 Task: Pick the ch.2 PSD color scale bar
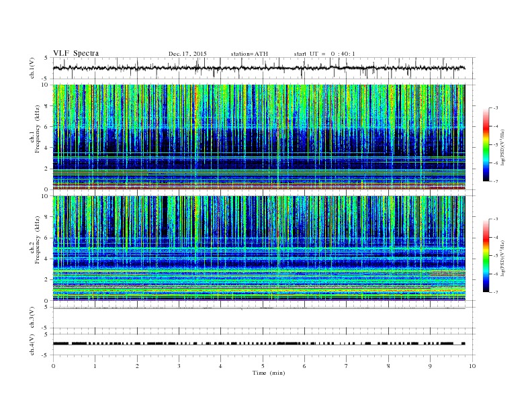pos(486,255)
